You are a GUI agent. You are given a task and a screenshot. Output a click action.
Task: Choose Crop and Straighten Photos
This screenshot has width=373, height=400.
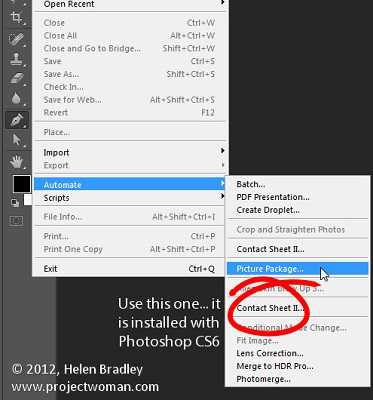298,229
